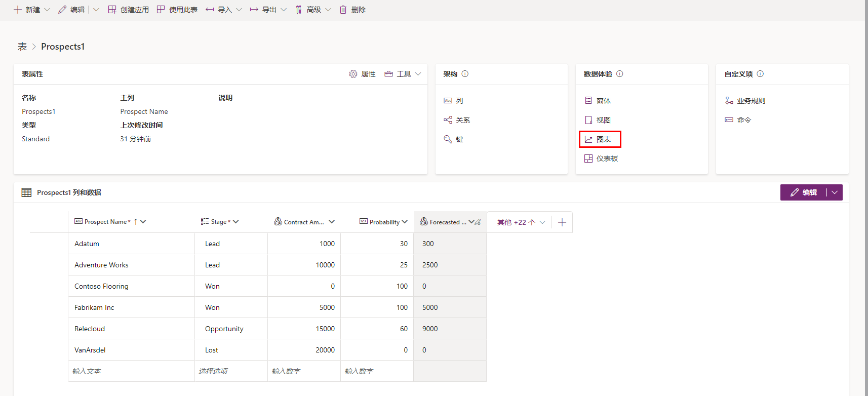Click the 编辑 pencil in top toolbar
Screen dimensions: 868x396
62,10
